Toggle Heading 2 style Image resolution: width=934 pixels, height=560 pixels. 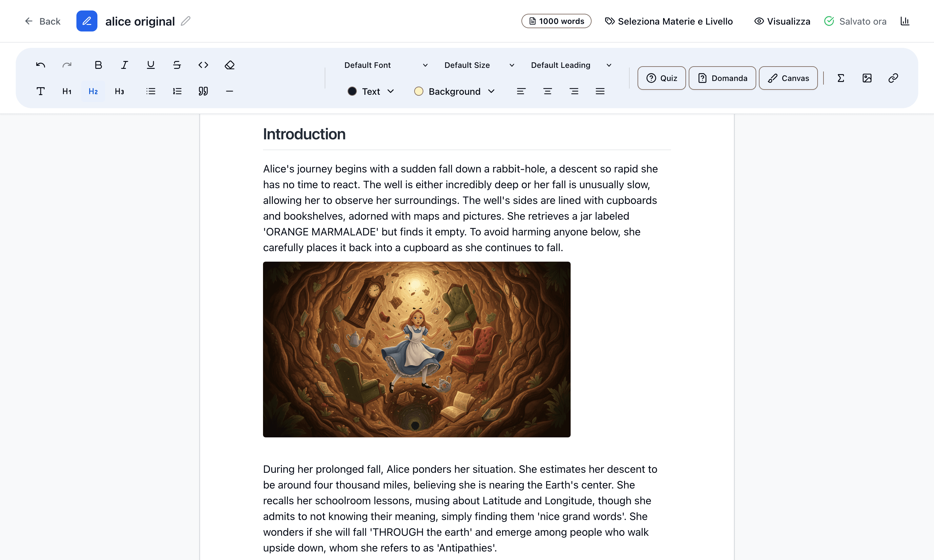point(93,91)
